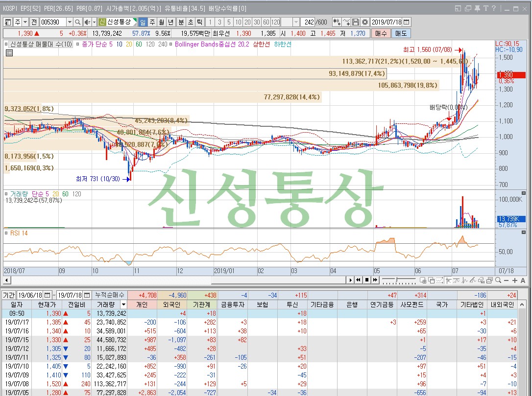The image size is (532, 396).
Task: Click the table grid icon under chart legend
Action: (9, 53)
